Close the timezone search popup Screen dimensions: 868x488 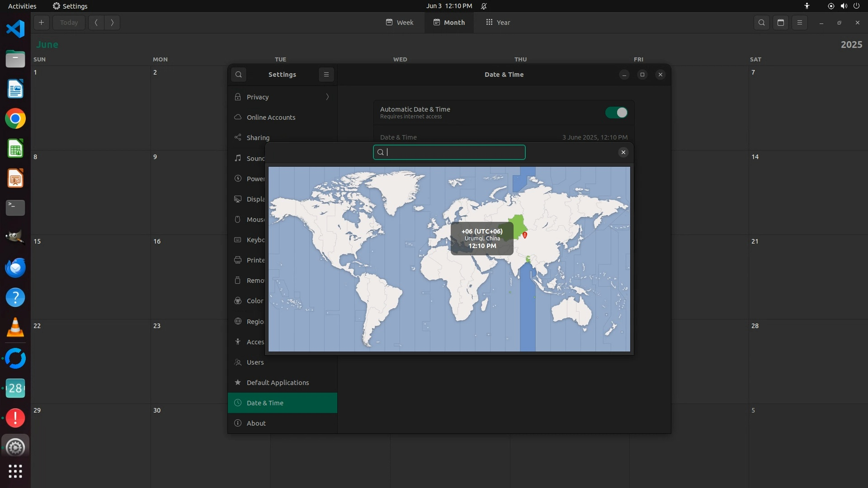tap(623, 152)
